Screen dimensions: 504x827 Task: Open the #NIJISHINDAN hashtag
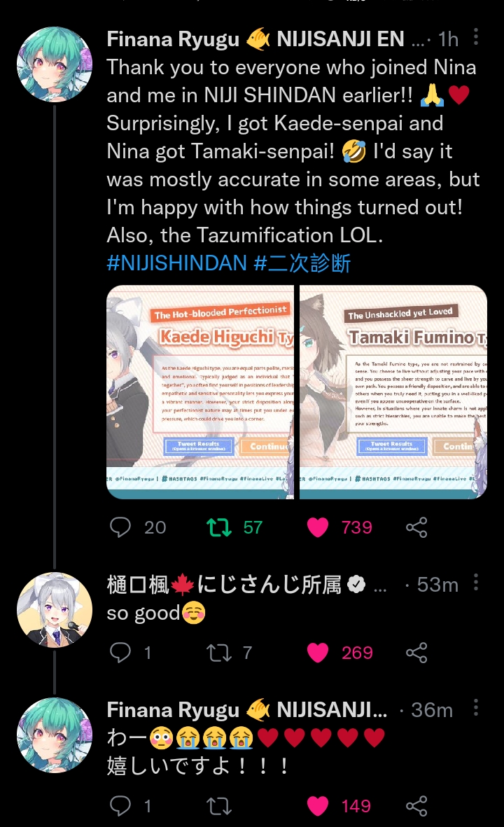pyautogui.click(x=176, y=263)
